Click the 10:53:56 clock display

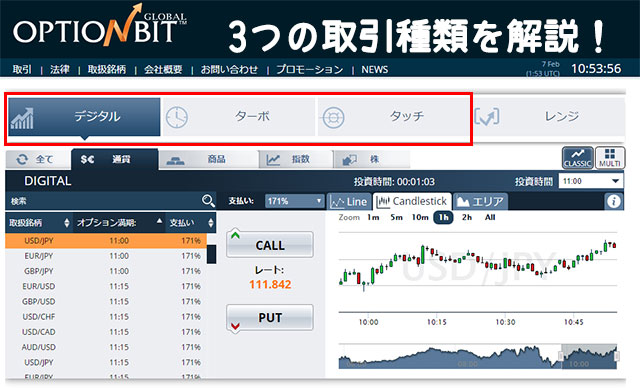(x=596, y=69)
